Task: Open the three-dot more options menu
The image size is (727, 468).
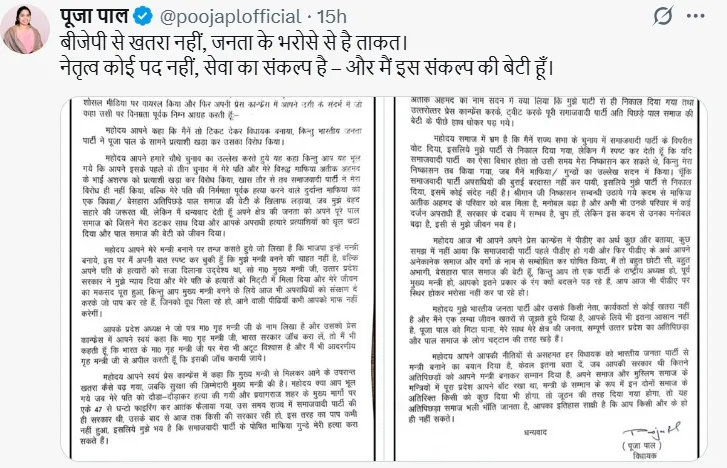Action: click(x=695, y=16)
